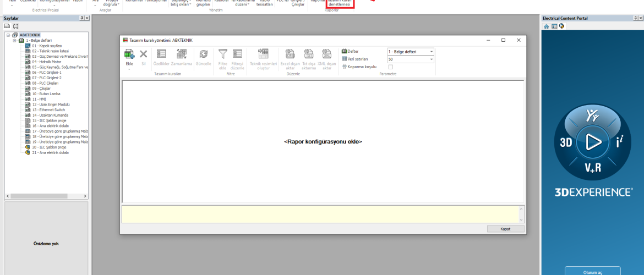Select page 07 - PLC Girişleri-2
Viewport: 644px width, 275px height.
coord(47,78)
